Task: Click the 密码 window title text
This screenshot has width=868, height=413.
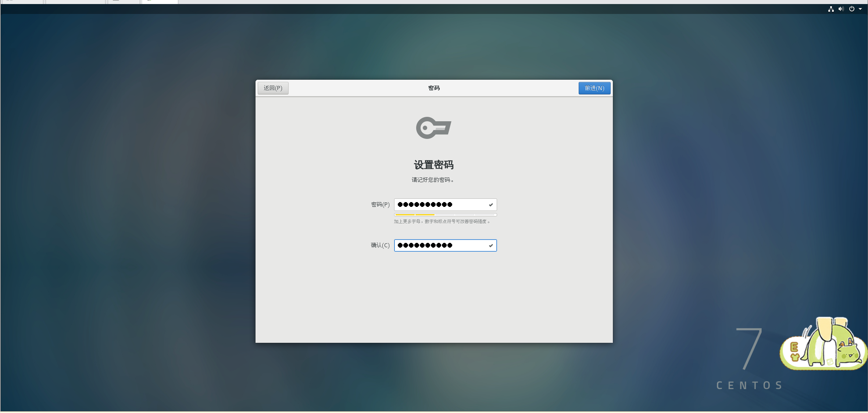Action: tap(434, 88)
